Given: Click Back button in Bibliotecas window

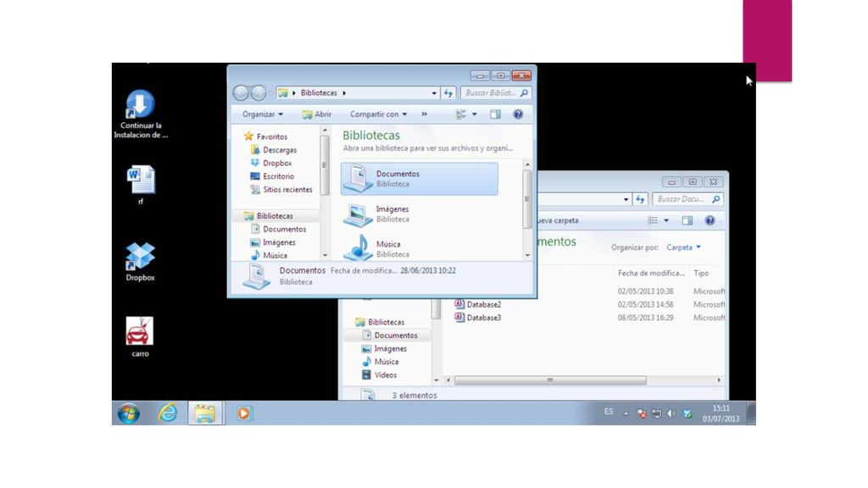Looking at the screenshot, I should 241,93.
